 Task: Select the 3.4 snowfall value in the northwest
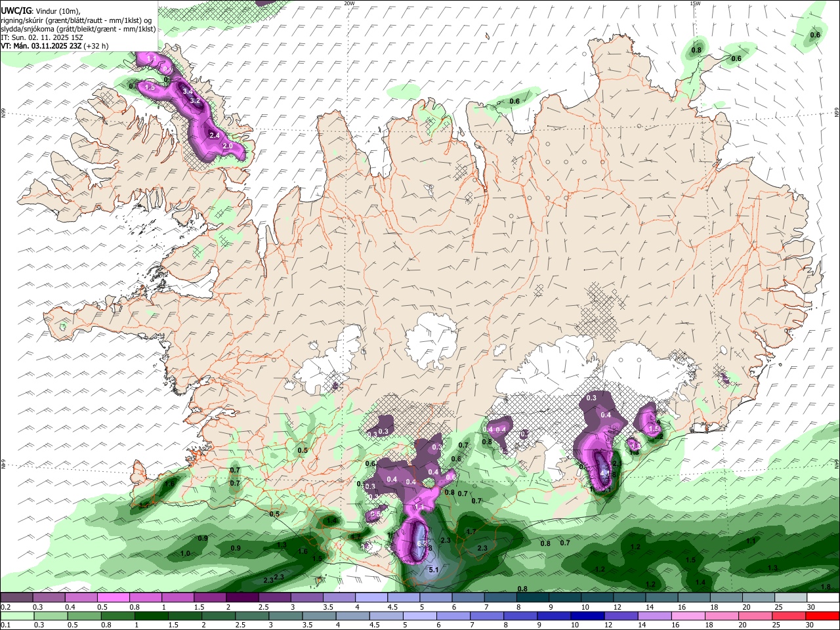188,91
